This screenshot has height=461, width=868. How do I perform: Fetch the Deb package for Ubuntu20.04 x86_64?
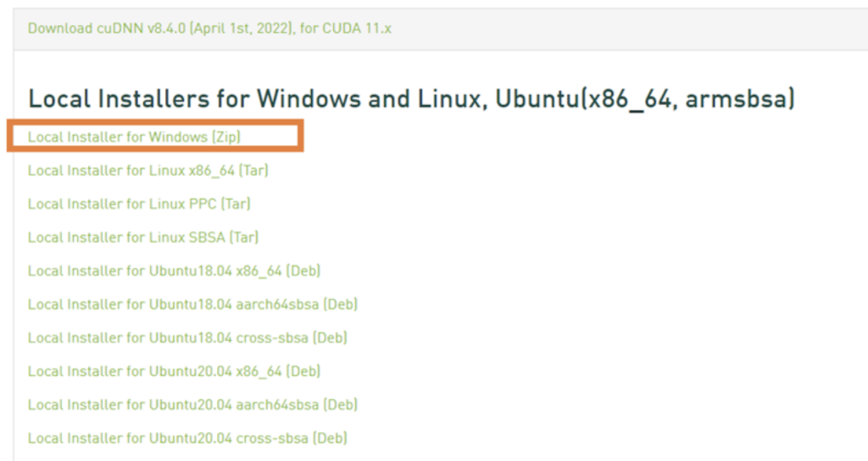coord(174,371)
